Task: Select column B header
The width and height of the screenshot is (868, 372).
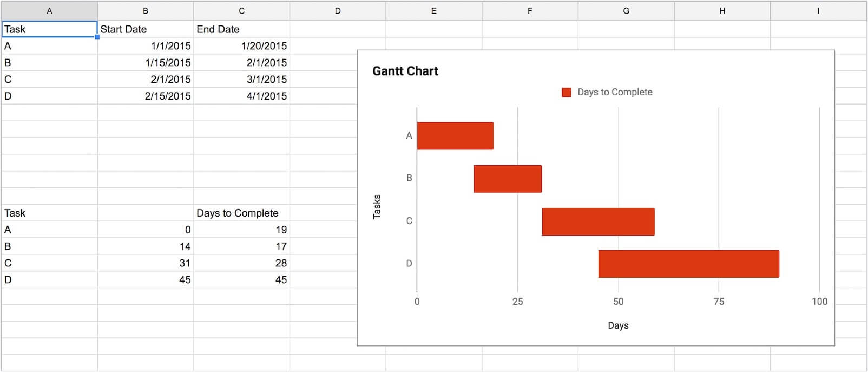Action: point(146,11)
